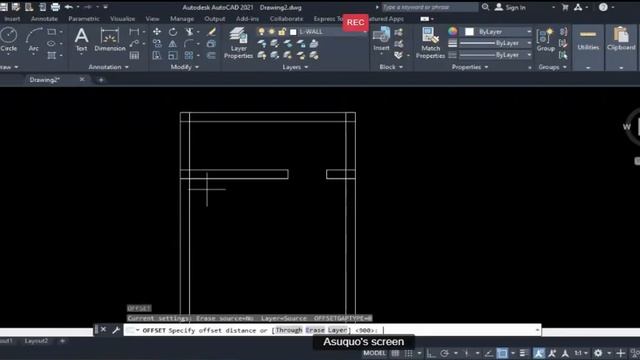Viewport: 640px width, 360px height.
Task: Open new drawing tab with plus button
Action: [101, 80]
